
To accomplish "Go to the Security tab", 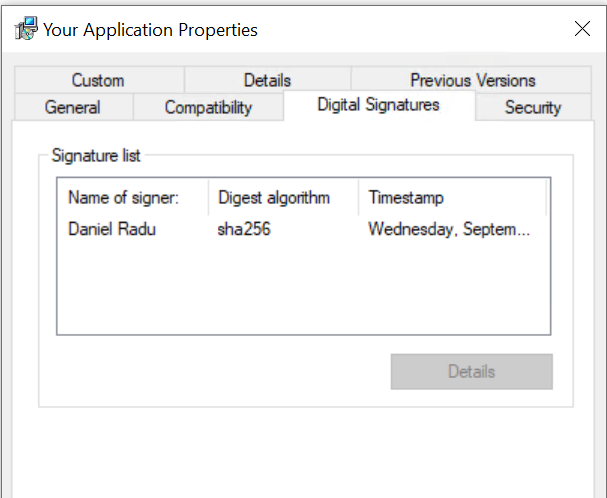I will tap(533, 107).
